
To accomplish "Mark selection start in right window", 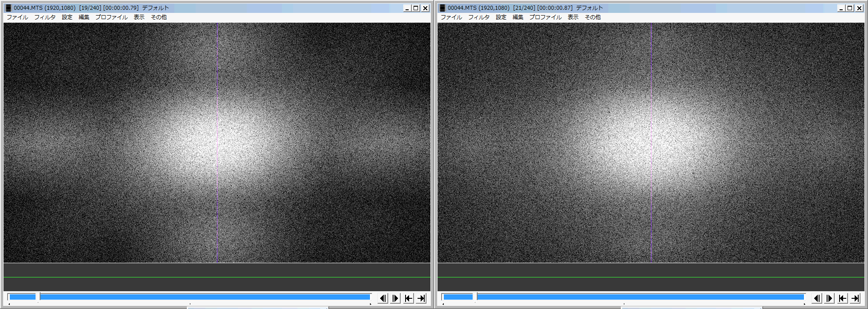I will click(842, 298).
